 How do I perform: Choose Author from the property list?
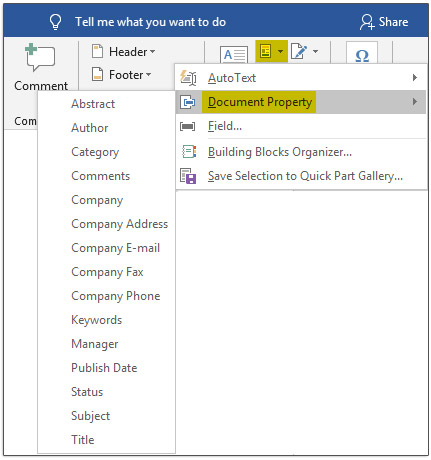click(x=90, y=128)
